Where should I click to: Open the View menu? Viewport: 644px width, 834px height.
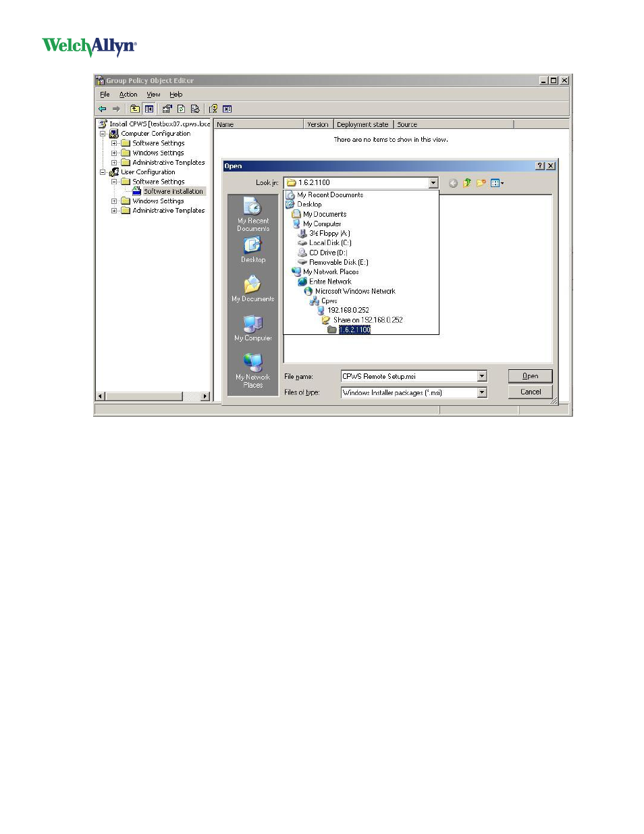pyautogui.click(x=153, y=95)
